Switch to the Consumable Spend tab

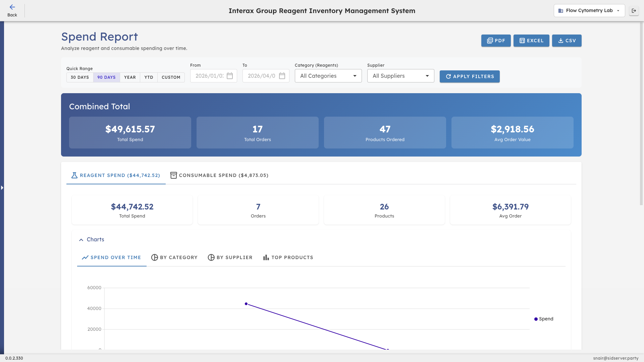(220, 175)
